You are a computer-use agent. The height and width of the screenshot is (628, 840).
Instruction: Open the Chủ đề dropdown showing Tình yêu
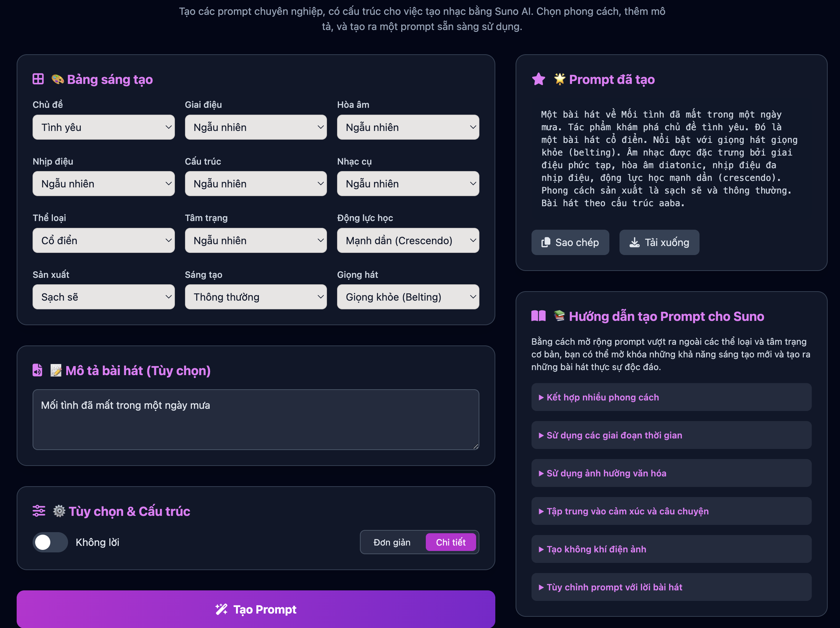click(x=103, y=127)
